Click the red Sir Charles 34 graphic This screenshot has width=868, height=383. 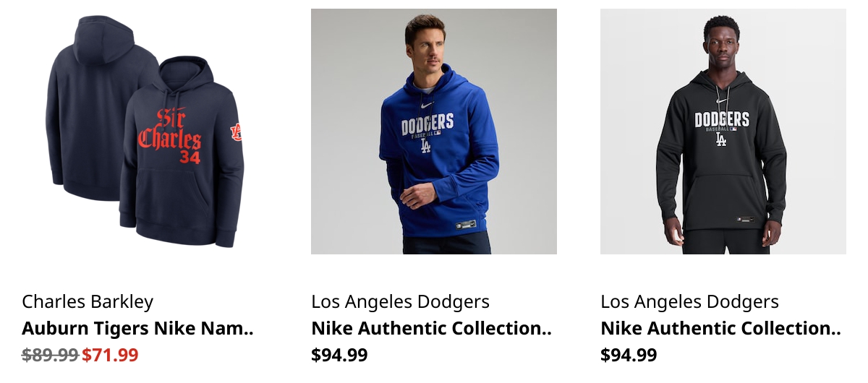point(170,135)
